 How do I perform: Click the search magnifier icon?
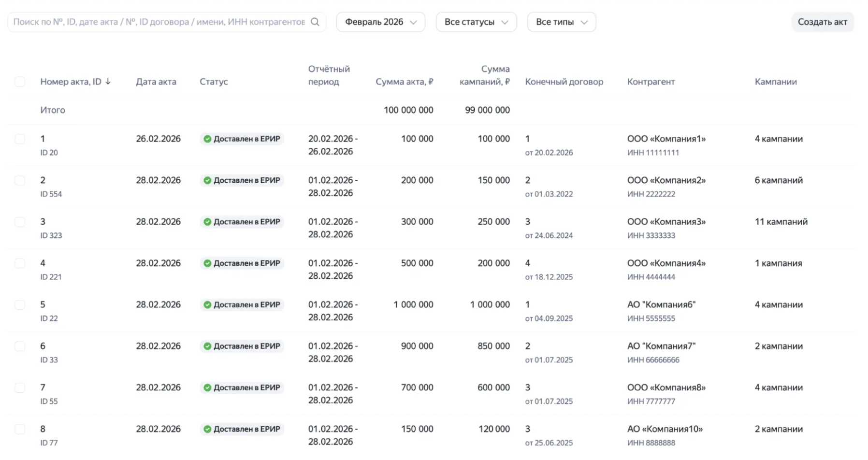tap(315, 22)
